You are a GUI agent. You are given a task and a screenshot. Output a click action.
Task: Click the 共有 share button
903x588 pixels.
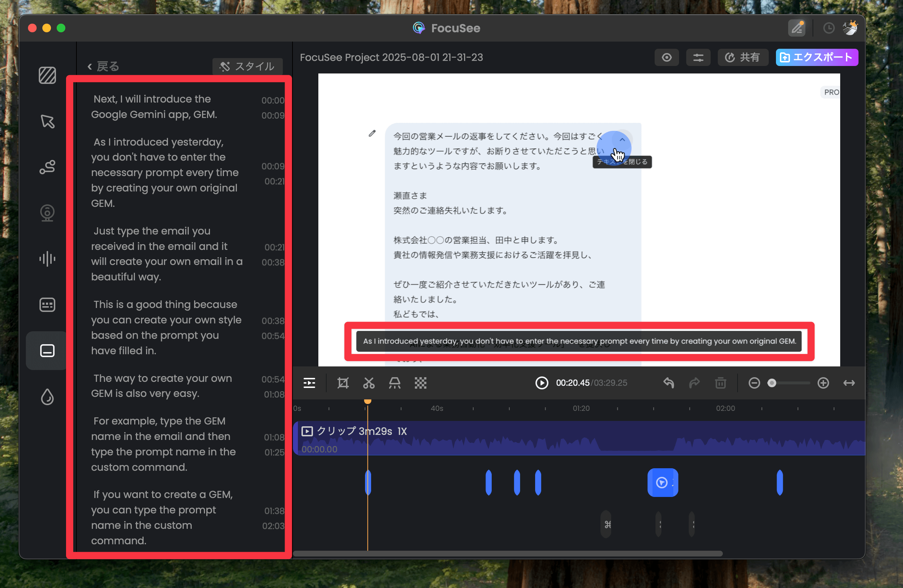743,57
